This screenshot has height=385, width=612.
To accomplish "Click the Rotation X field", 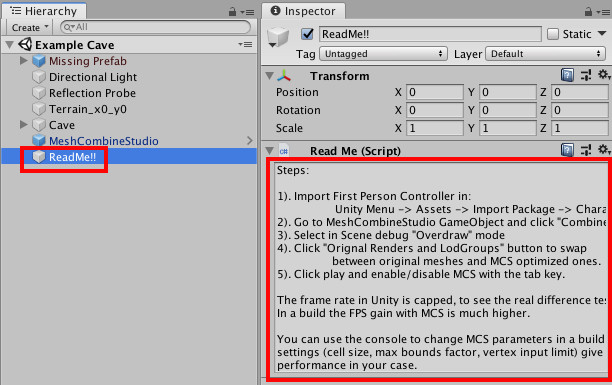I will [435, 110].
